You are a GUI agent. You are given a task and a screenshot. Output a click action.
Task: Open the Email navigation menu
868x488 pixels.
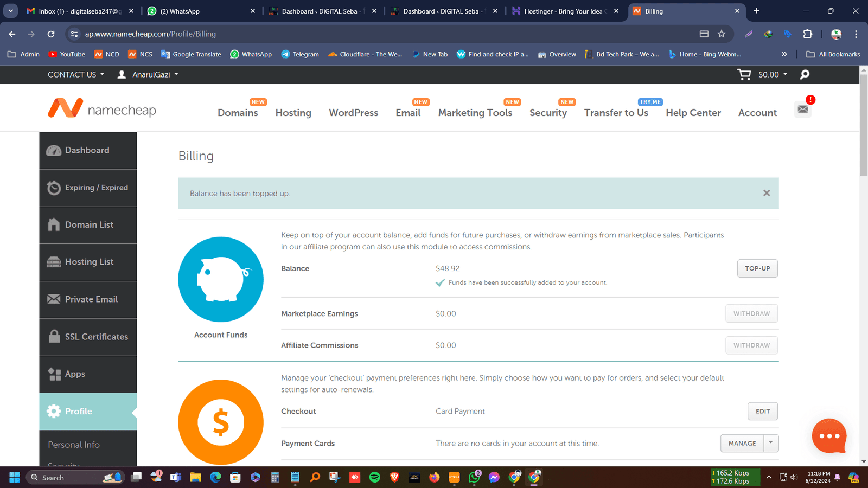coord(408,113)
